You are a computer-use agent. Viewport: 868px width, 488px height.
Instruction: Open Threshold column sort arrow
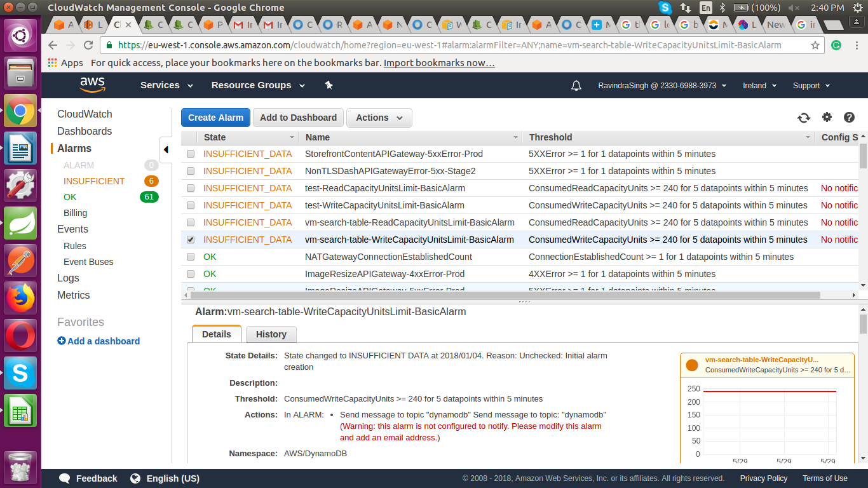(808, 137)
